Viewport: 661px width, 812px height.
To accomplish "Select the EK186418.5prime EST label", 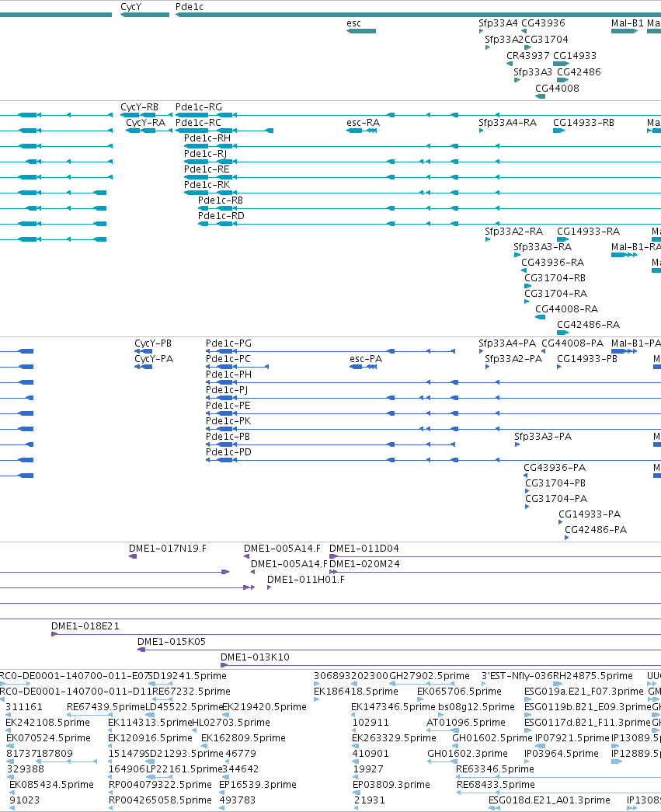I will [x=356, y=692].
